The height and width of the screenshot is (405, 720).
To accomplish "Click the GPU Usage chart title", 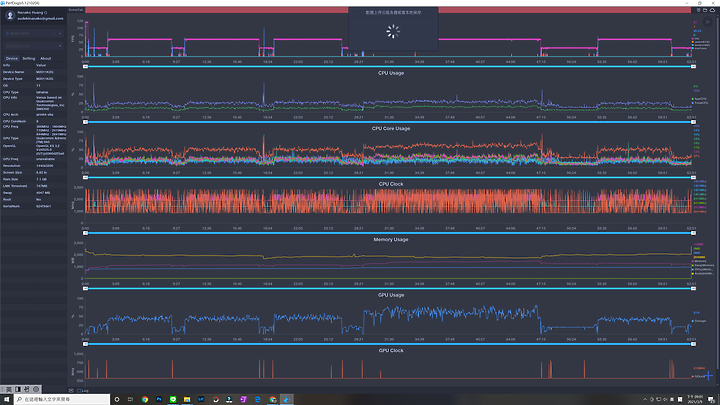I will pyautogui.click(x=391, y=295).
